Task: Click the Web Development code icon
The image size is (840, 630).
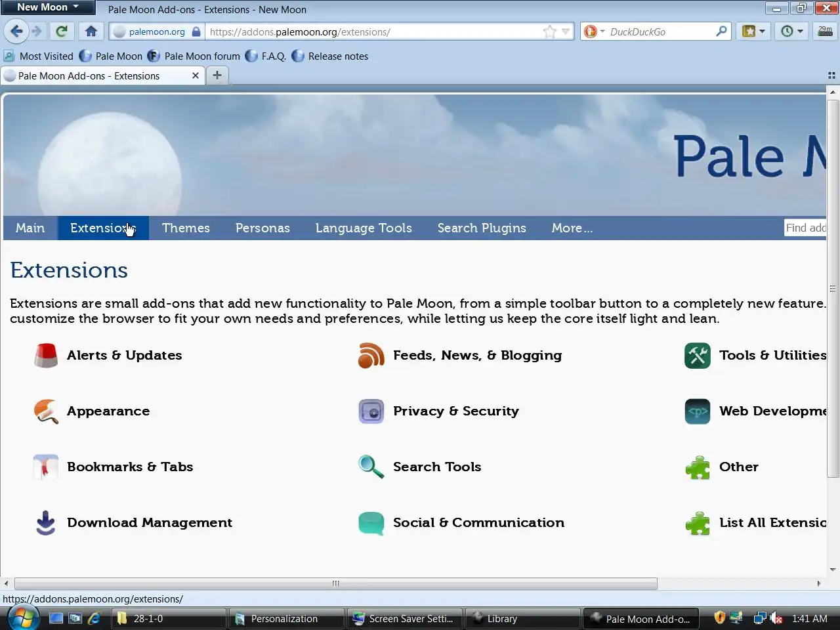Action: [698, 411]
